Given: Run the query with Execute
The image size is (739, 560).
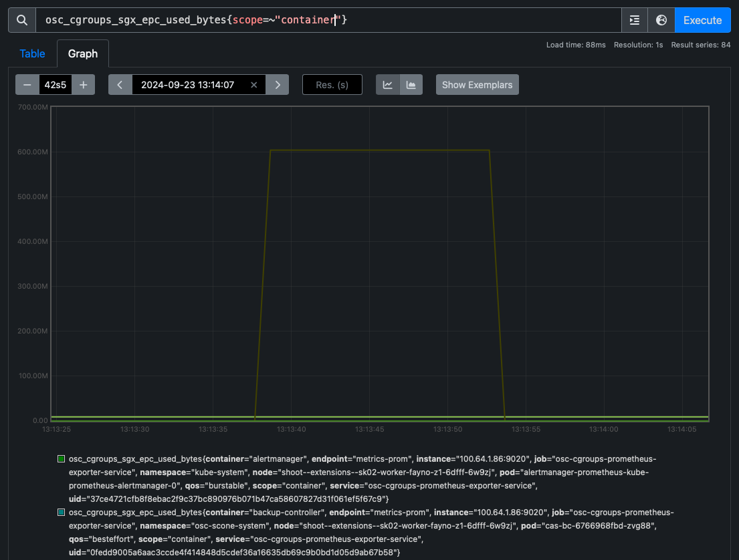Looking at the screenshot, I should click(702, 20).
